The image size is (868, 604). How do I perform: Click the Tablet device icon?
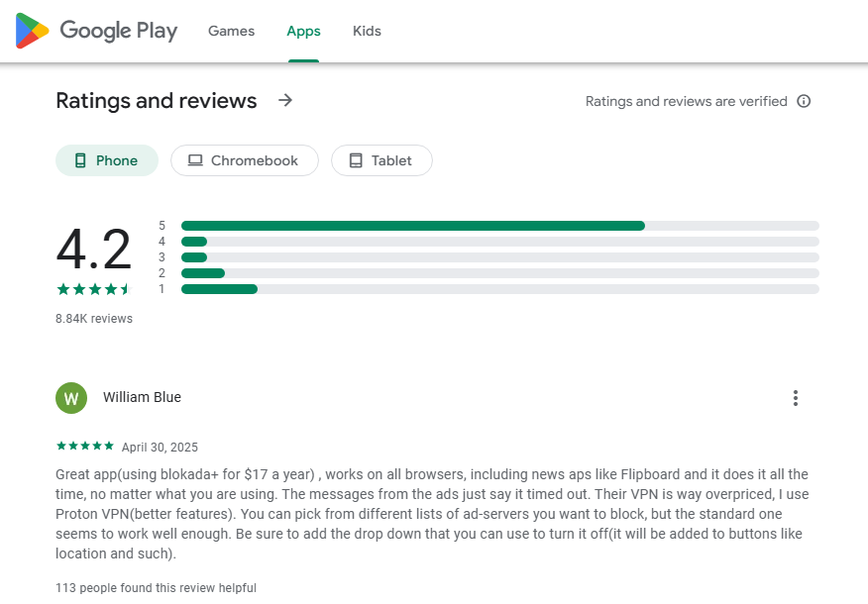point(355,159)
